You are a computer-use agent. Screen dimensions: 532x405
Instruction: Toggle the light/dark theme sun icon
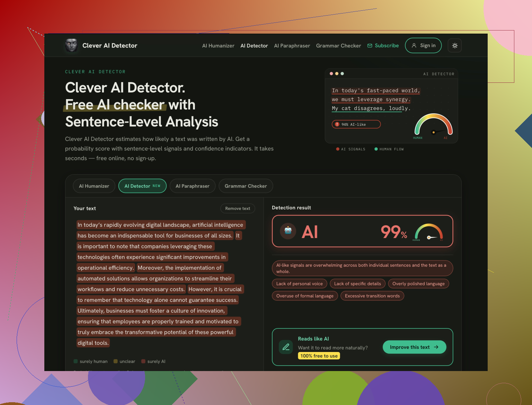point(455,45)
